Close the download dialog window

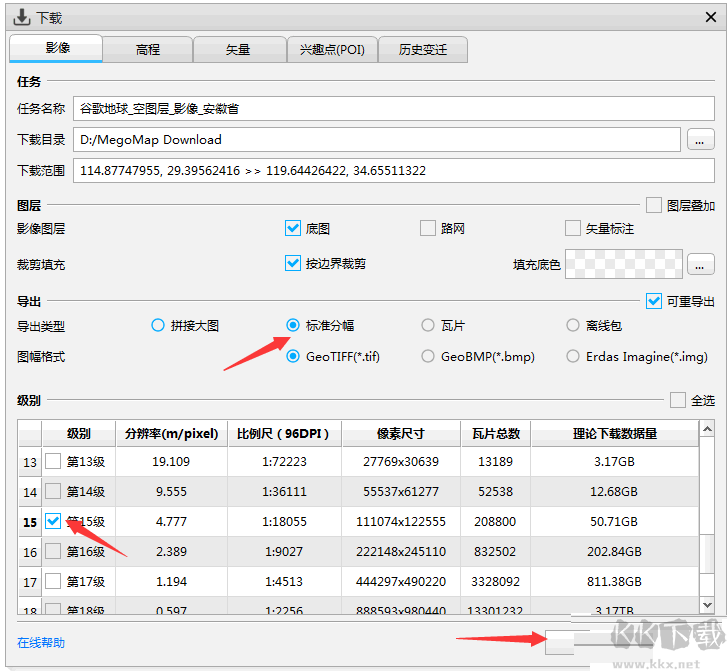tap(711, 16)
